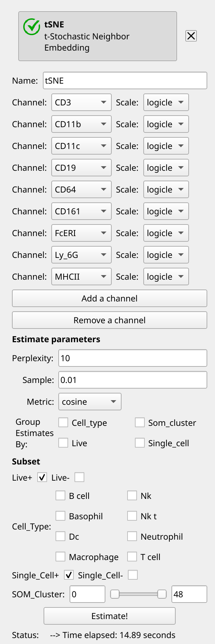
Task: Click the right handle of SOM_Cluster slider
Action: click(162, 594)
